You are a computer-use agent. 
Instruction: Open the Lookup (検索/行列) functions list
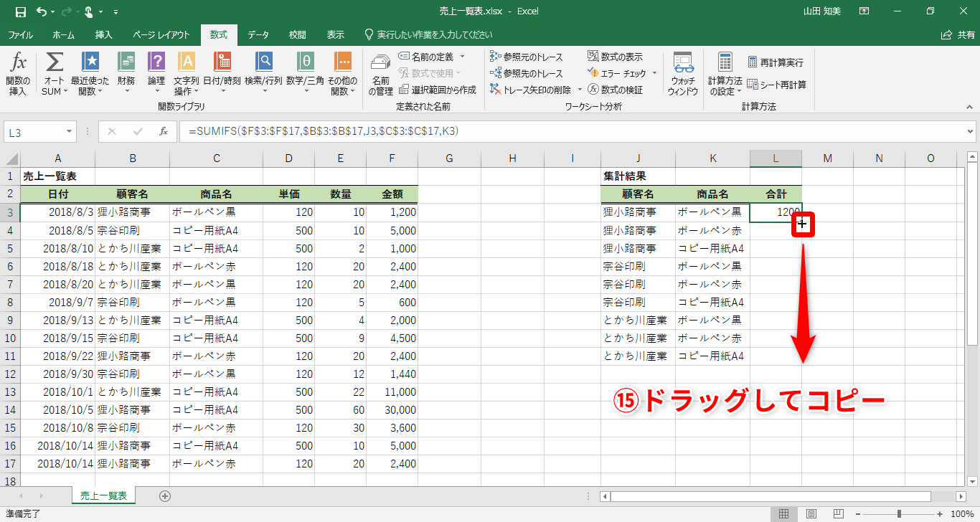(x=264, y=74)
